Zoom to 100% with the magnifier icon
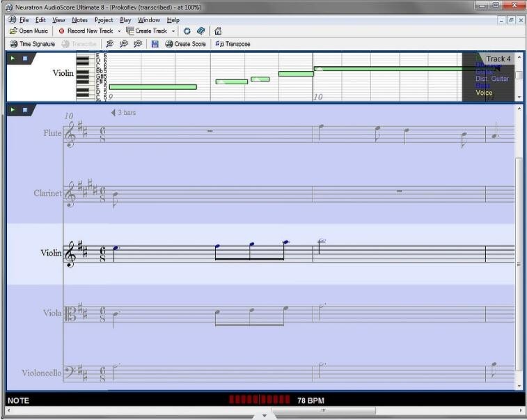 [124, 44]
